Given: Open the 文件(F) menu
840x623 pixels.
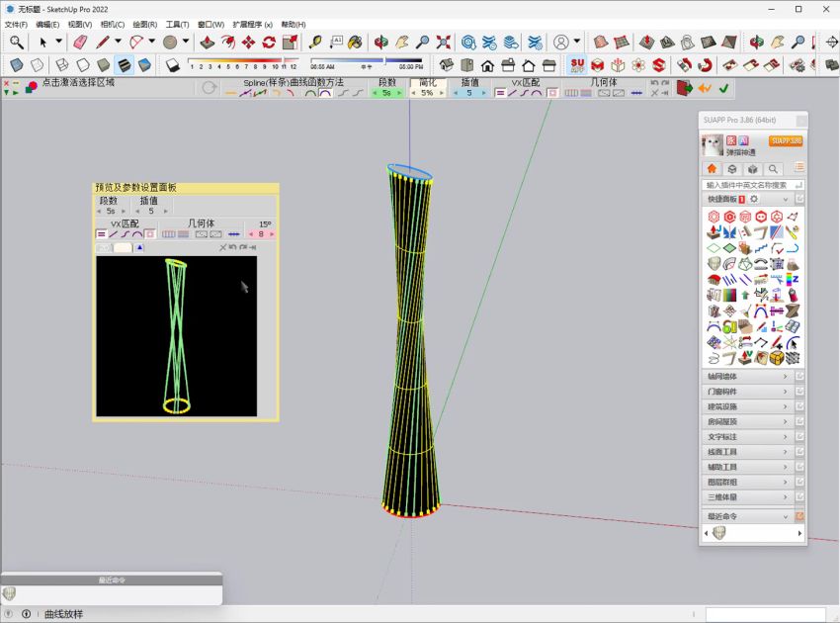Looking at the screenshot, I should click(x=16, y=24).
